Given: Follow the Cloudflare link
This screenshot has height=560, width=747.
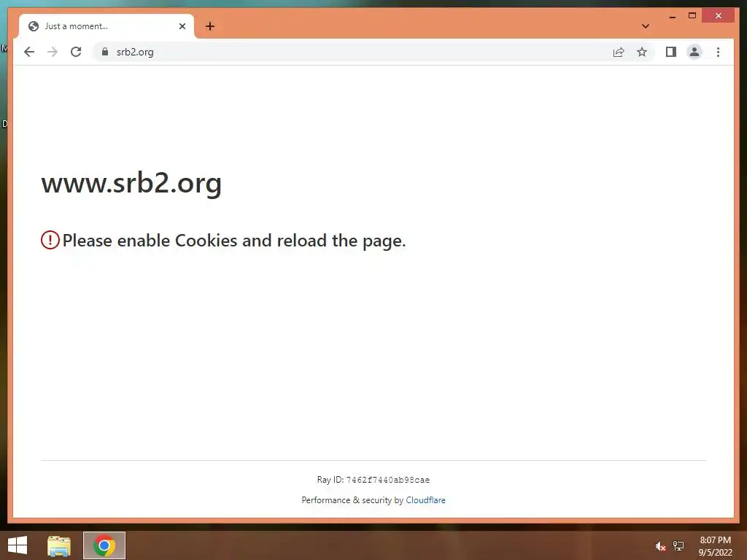Looking at the screenshot, I should point(425,500).
